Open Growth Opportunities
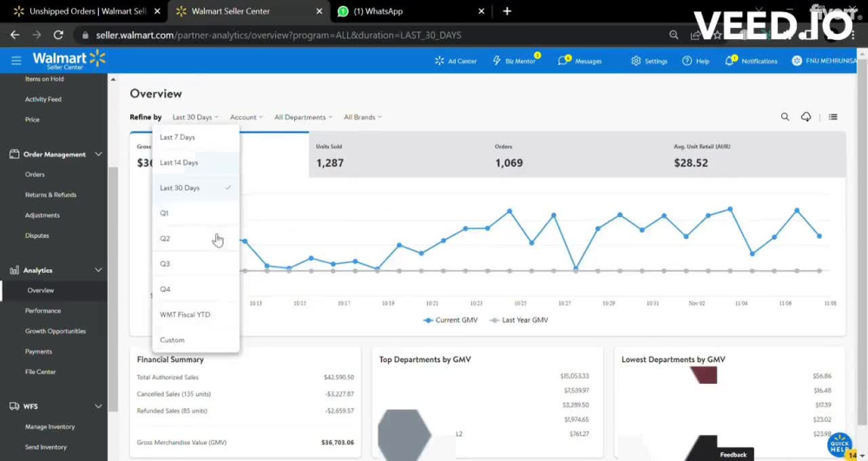Viewport: 868px width, 461px height. pyautogui.click(x=56, y=331)
